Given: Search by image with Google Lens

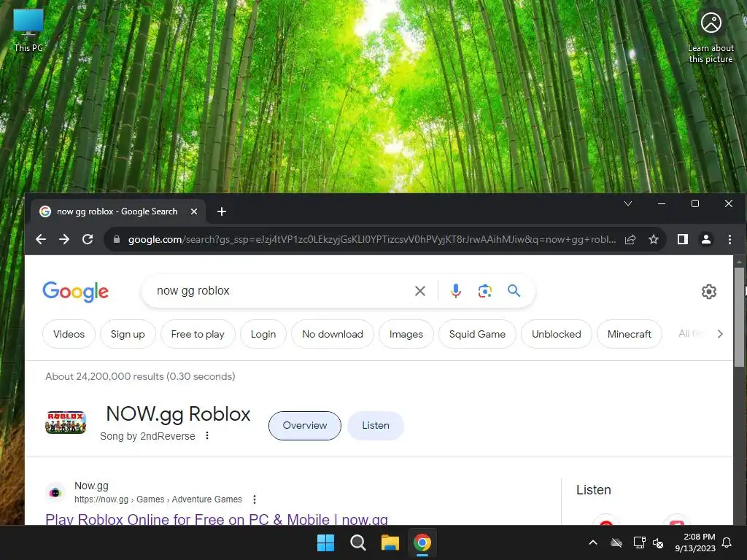Looking at the screenshot, I should [484, 291].
